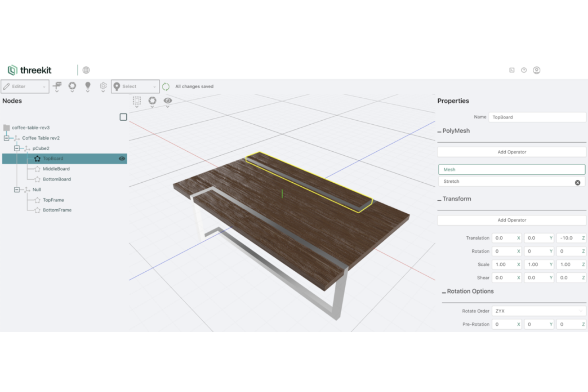This screenshot has height=392, width=588.
Task: Edit Scale Y field
Action: tap(539, 265)
